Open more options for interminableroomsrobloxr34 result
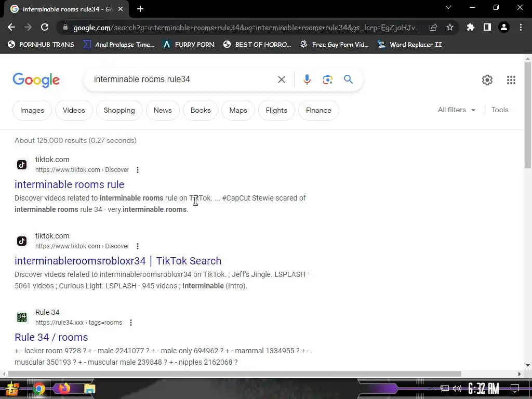This screenshot has height=399, width=532. click(137, 246)
